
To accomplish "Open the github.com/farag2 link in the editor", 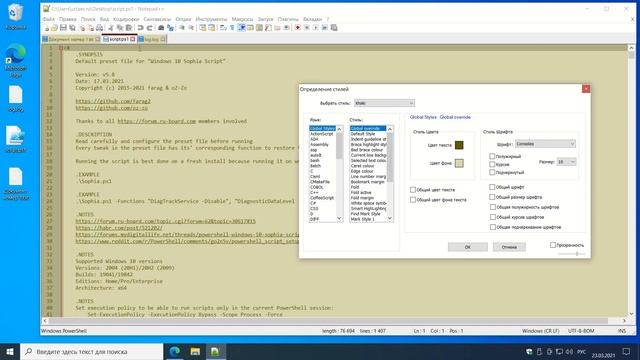I will pyautogui.click(x=113, y=101).
